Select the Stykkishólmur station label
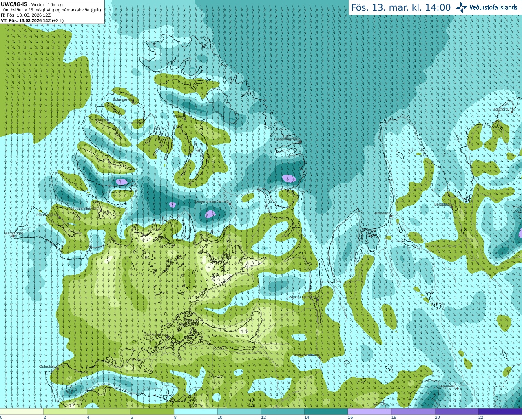The image size is (522, 420). 156,334
